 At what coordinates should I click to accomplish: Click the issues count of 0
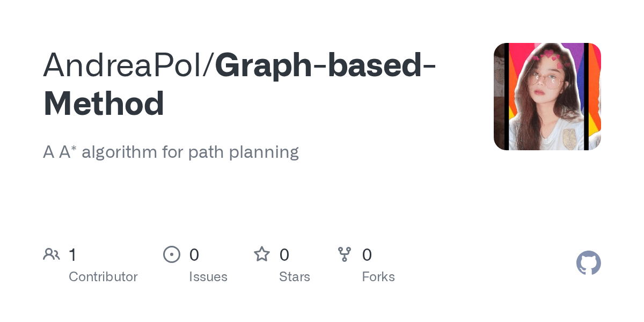pyautogui.click(x=194, y=254)
